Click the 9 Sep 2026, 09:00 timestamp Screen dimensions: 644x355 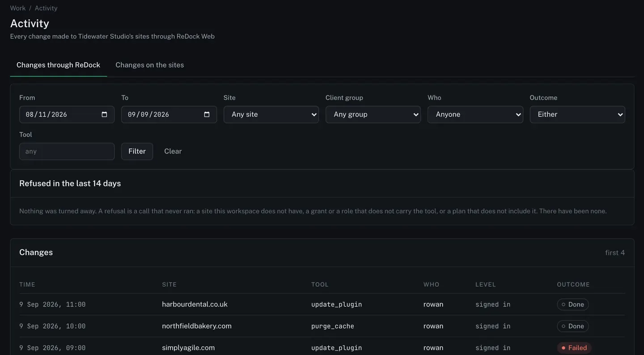pyautogui.click(x=52, y=348)
